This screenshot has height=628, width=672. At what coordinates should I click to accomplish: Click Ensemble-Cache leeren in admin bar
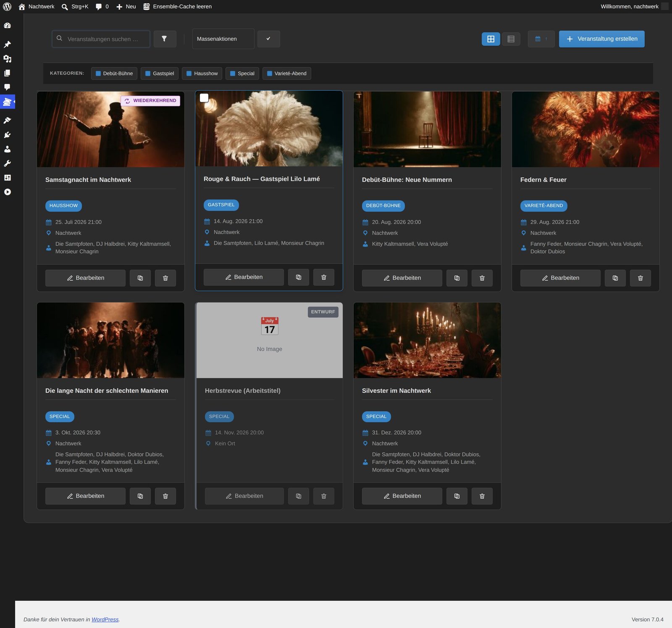click(177, 7)
